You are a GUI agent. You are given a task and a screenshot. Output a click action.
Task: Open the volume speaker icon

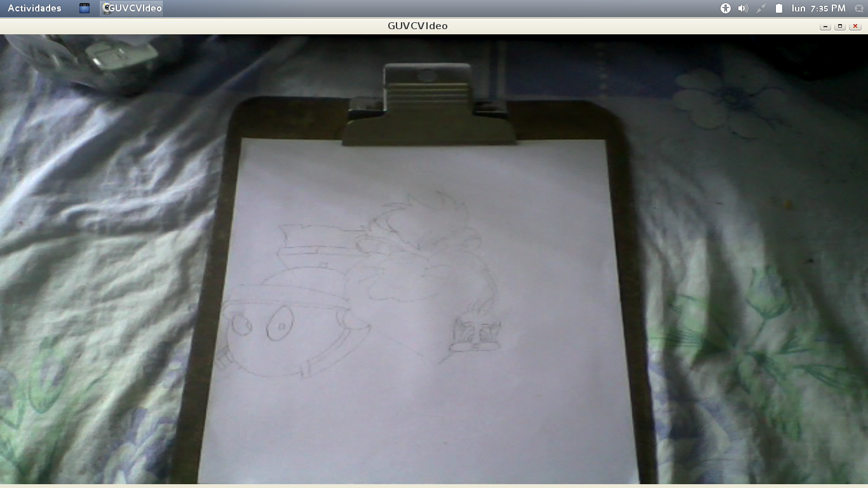pyautogui.click(x=743, y=8)
